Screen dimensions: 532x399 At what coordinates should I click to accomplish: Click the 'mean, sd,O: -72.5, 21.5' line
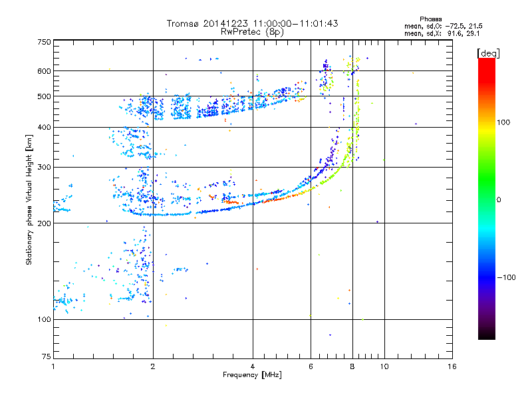[444, 26]
